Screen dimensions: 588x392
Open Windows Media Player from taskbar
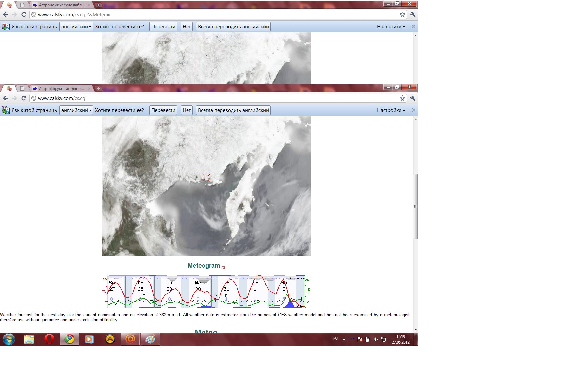pos(90,339)
